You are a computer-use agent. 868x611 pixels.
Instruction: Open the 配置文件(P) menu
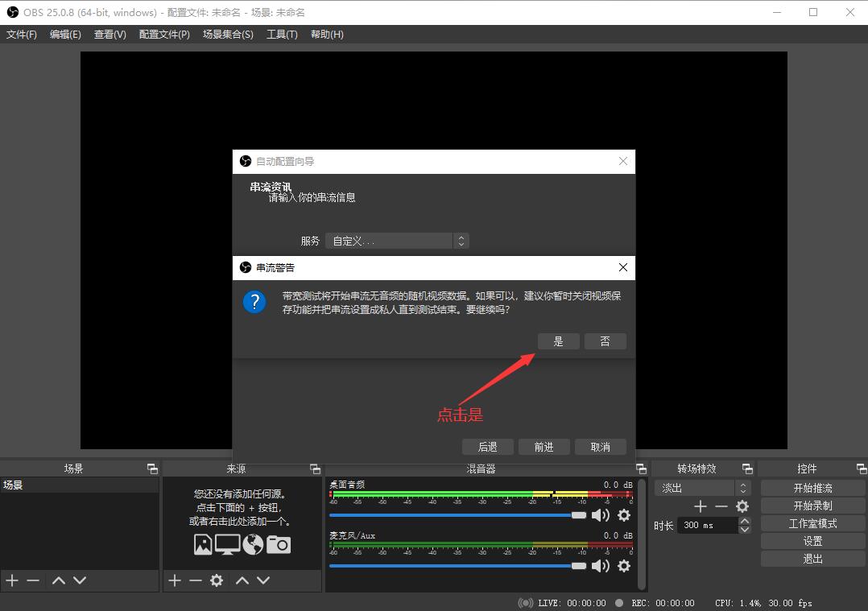click(164, 35)
